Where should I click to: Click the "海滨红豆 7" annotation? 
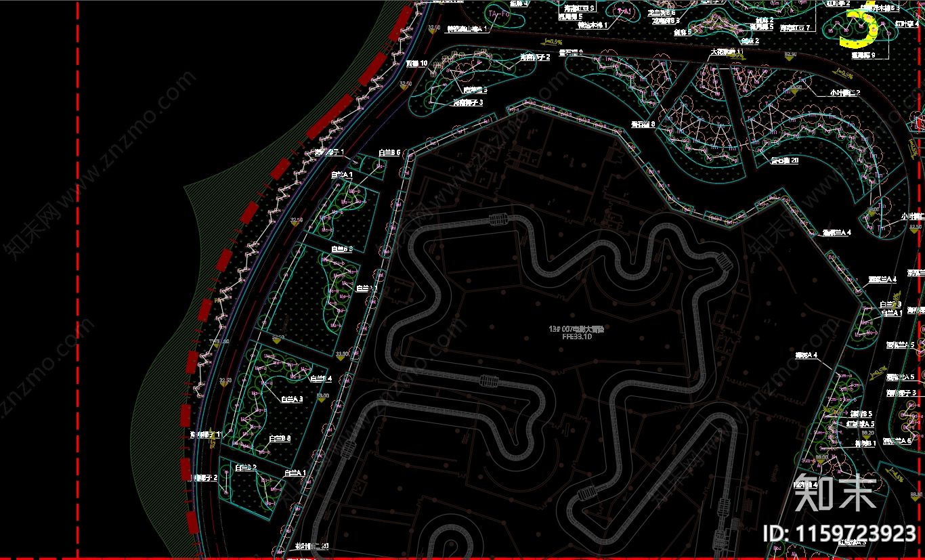coord(794,28)
